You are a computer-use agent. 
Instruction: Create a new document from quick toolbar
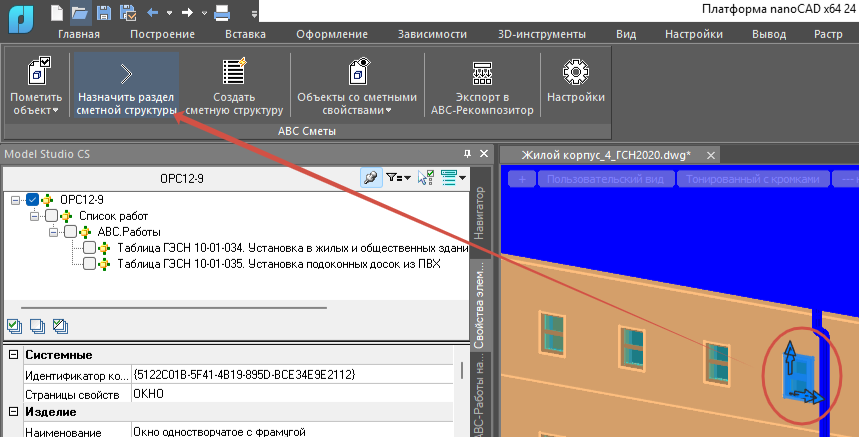[x=57, y=12]
